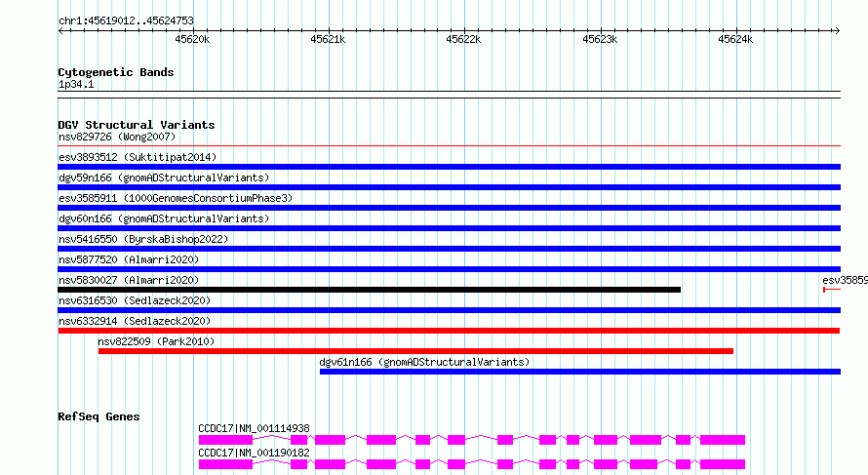
Task: Click the small red esv35859 marker
Action: [x=832, y=290]
